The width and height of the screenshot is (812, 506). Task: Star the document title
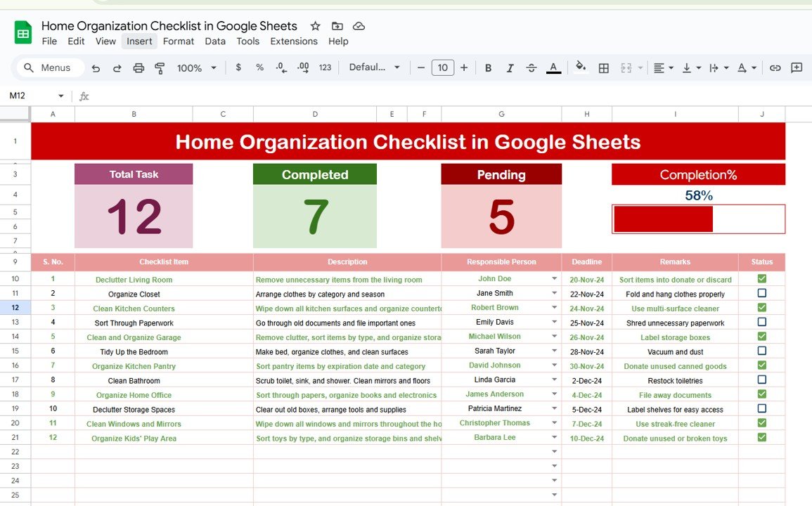tap(315, 26)
